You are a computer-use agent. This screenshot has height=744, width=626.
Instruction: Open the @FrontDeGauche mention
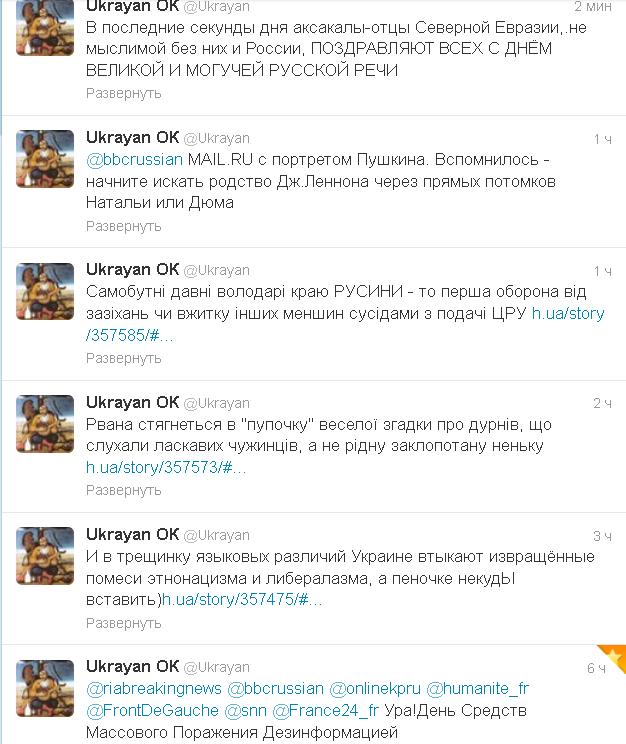(x=152, y=710)
